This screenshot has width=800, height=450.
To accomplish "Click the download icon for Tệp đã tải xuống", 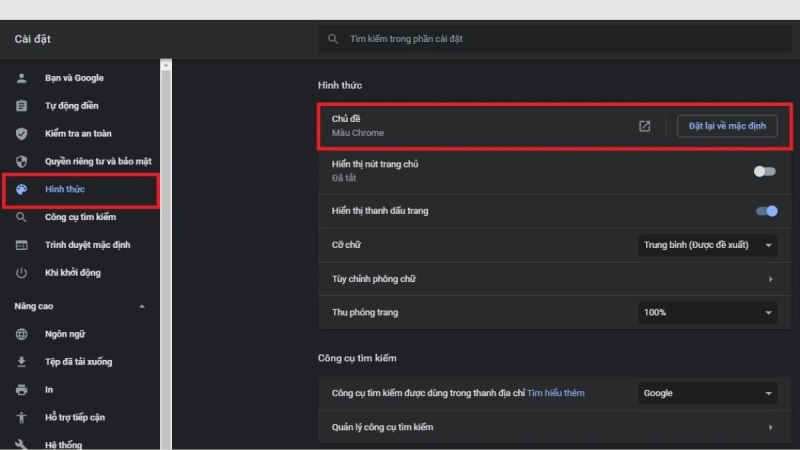I will point(22,362).
